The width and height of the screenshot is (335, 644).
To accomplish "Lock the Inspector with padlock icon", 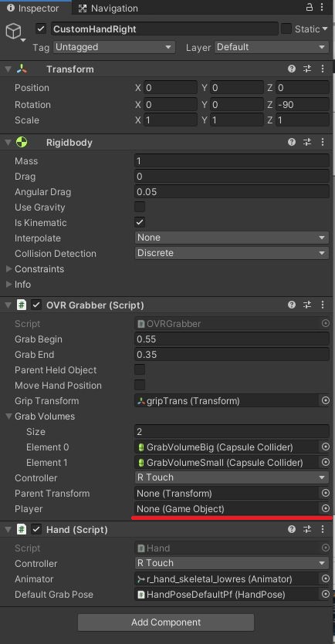I will (310, 7).
